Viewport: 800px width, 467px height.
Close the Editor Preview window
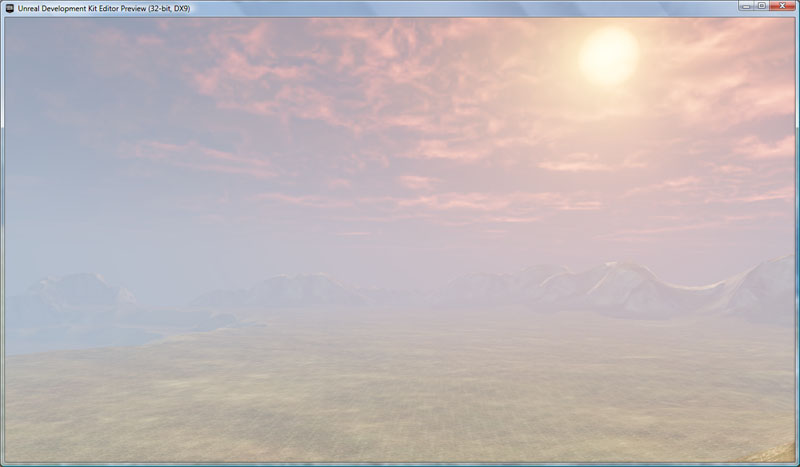[782, 6]
